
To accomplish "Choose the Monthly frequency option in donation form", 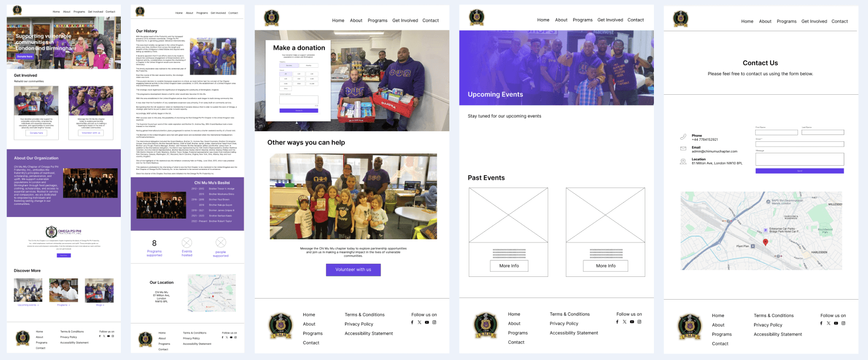I will tap(308, 65).
